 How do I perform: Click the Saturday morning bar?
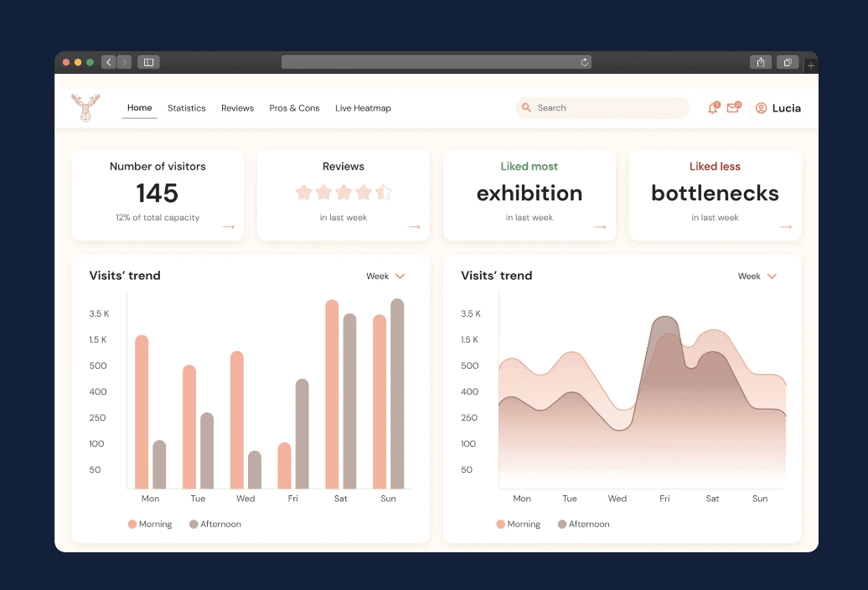click(332, 394)
